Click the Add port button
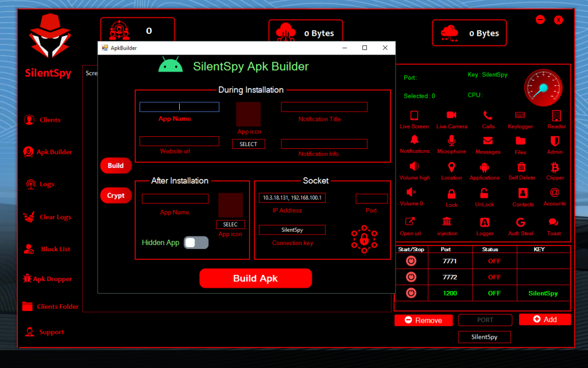This screenshot has width=588, height=368. click(544, 319)
